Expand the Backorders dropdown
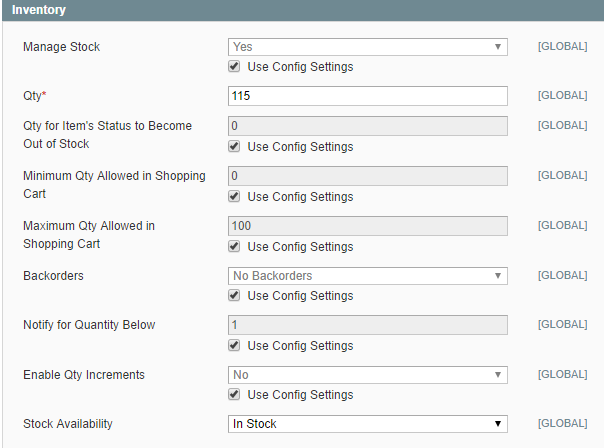 (x=367, y=276)
